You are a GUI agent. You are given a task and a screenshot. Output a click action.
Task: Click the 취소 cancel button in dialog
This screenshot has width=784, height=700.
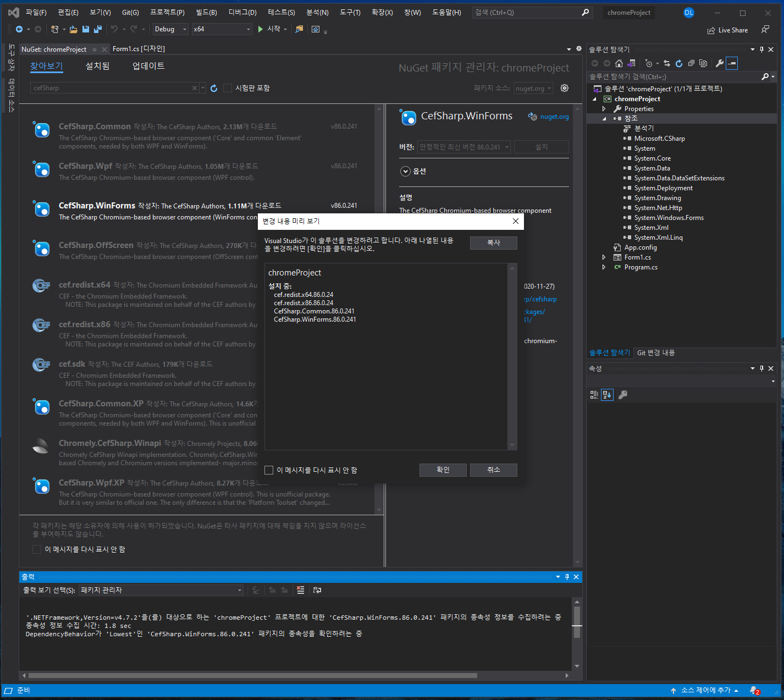pos(494,470)
